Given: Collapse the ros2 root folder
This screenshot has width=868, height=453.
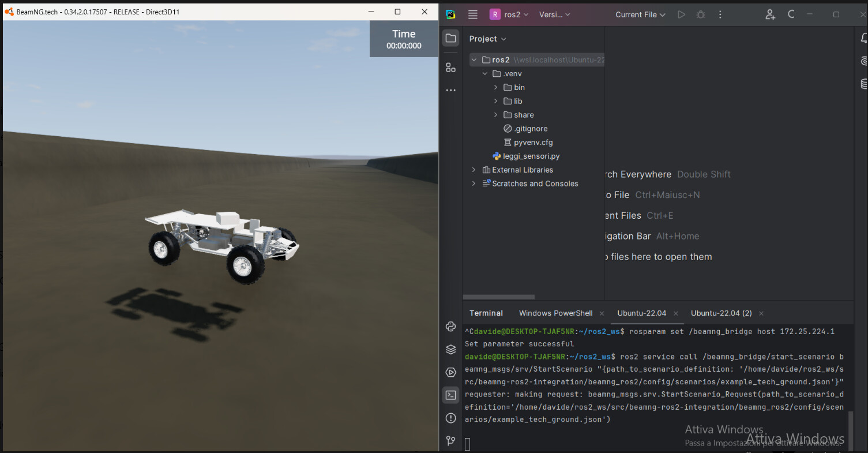Looking at the screenshot, I should (x=474, y=60).
